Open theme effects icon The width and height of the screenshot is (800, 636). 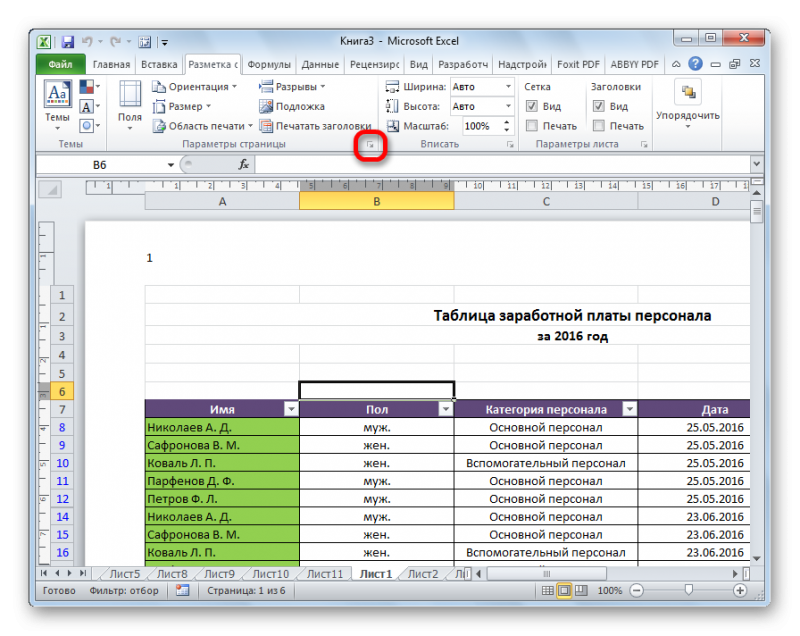(89, 125)
